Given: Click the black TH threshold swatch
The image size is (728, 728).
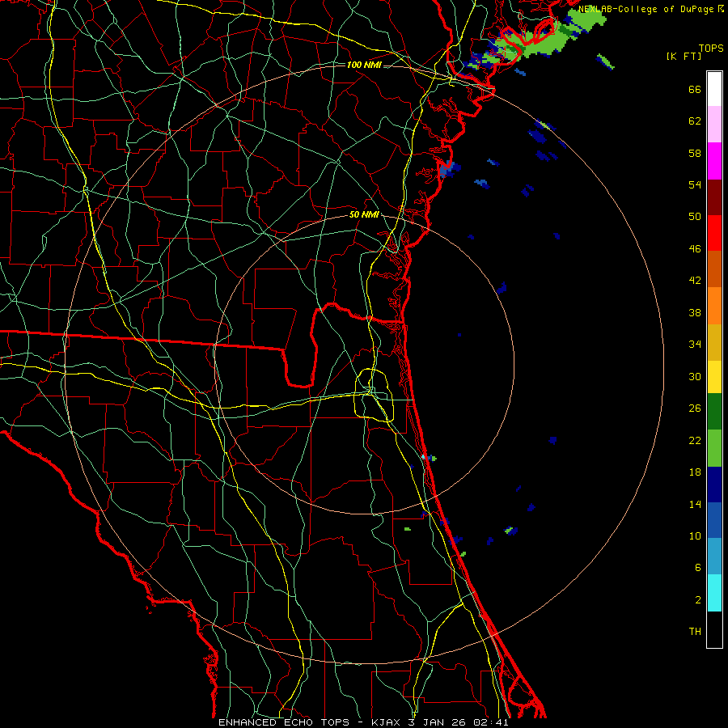Looking at the screenshot, I should 714,629.
